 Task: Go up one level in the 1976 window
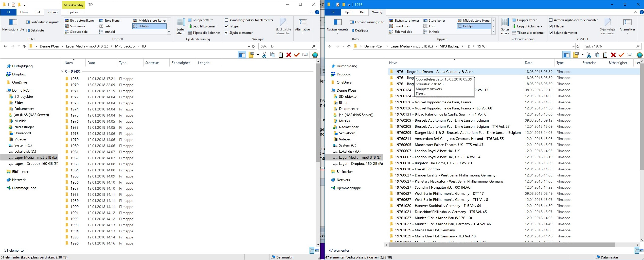click(349, 46)
